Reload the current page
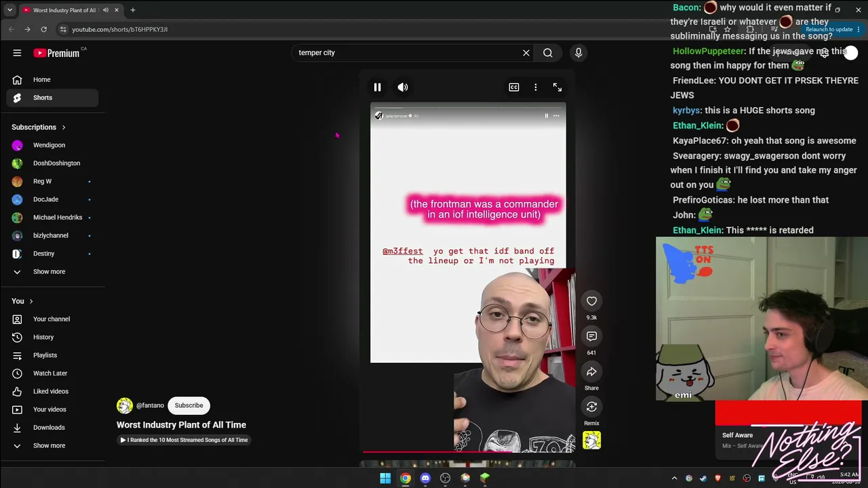This screenshot has width=868, height=488. (x=43, y=29)
